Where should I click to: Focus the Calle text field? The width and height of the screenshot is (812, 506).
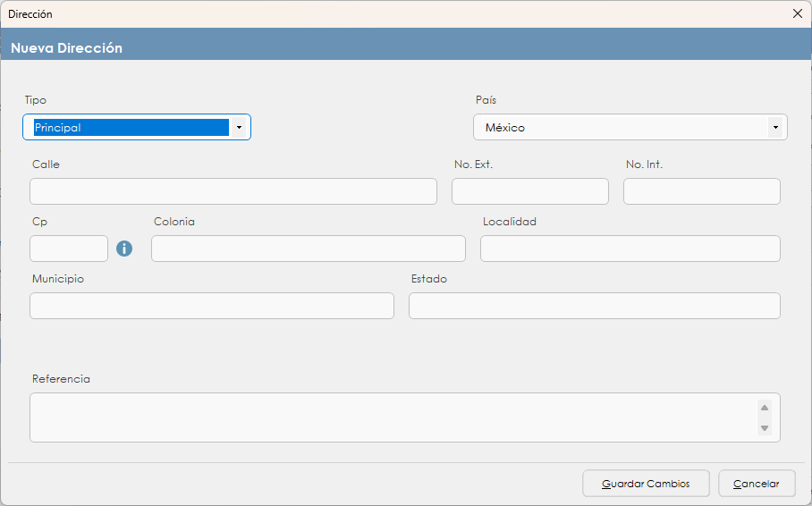(233, 191)
